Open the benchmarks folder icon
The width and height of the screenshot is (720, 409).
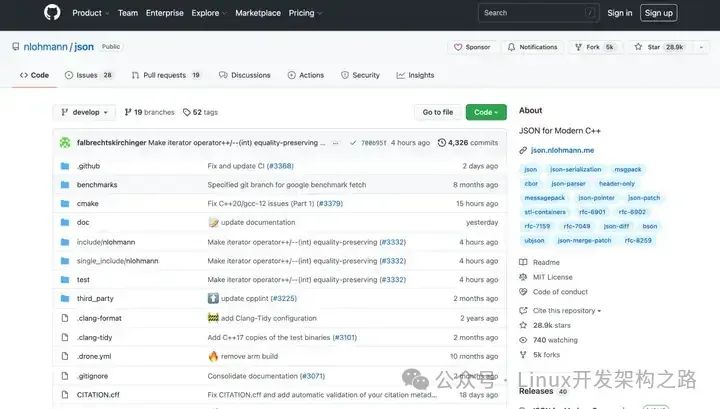(x=65, y=185)
